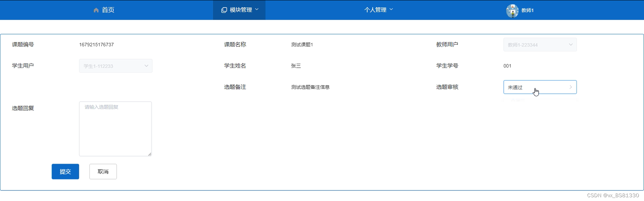Image resolution: width=644 pixels, height=201 pixels.
Task: Open the 选题审核 dropdown showing 未通过
Action: click(x=540, y=87)
